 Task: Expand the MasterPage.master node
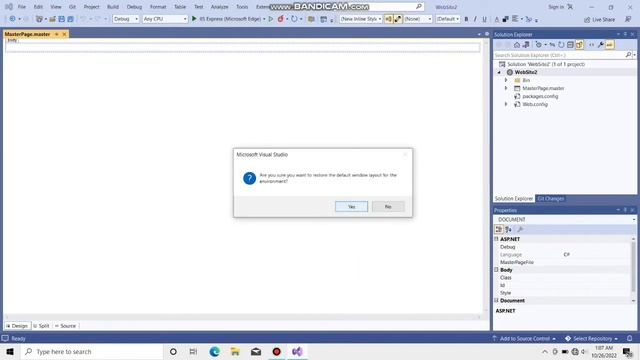coord(506,88)
